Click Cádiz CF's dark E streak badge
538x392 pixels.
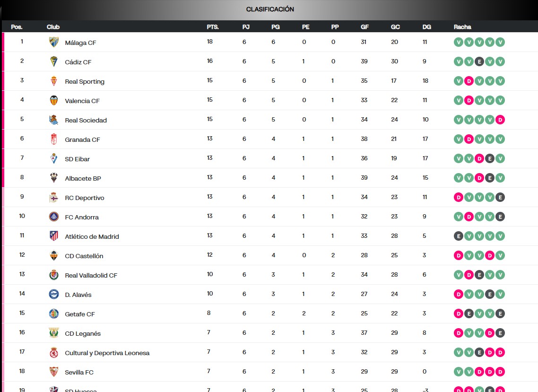(x=479, y=61)
